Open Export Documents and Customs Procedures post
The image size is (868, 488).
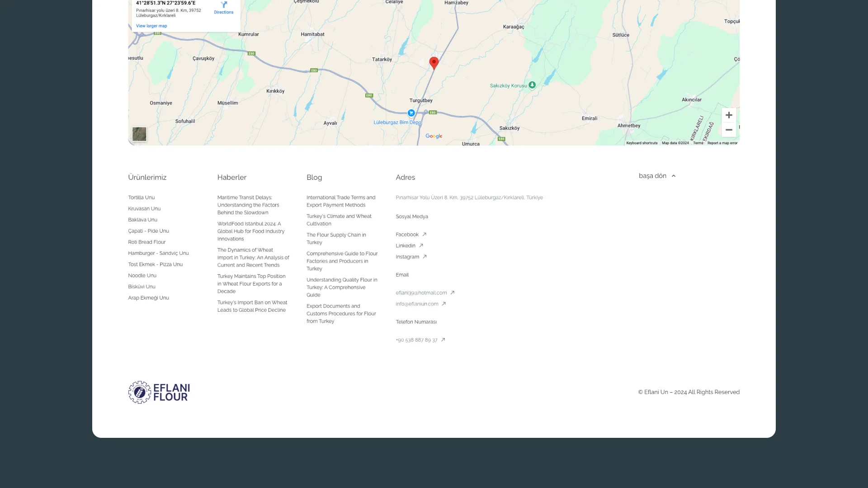pyautogui.click(x=341, y=314)
